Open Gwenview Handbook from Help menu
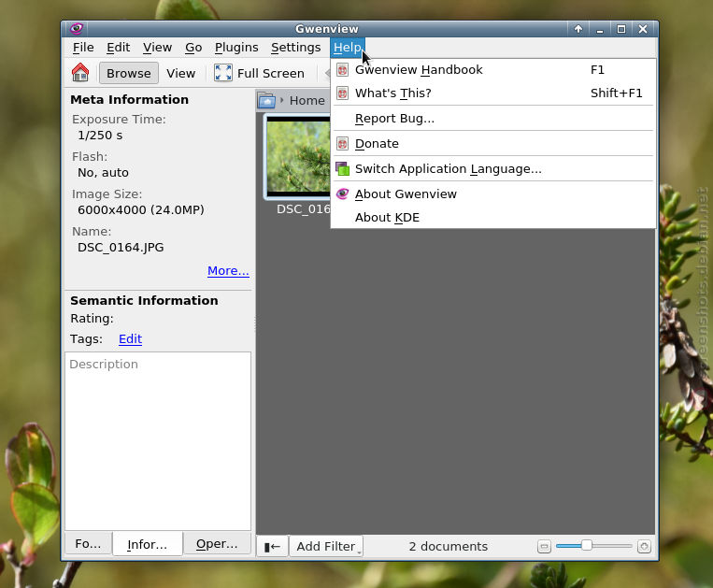This screenshot has width=713, height=588. click(493, 69)
